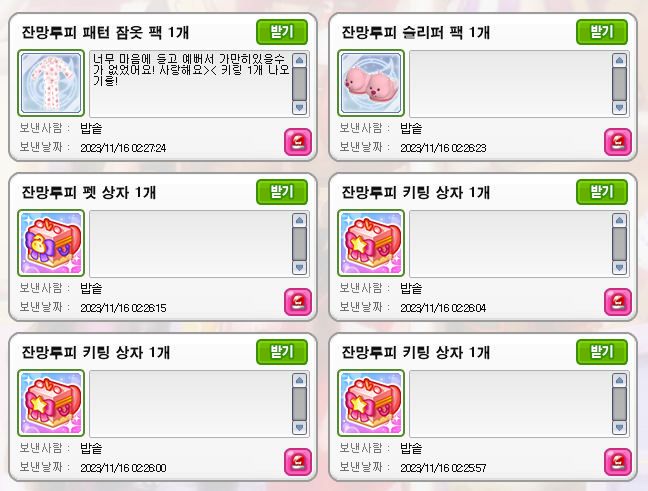Click 받기 on the 키링 상자 sent 02:26:00
Viewport: 648px width, 491px height.
coord(282,352)
